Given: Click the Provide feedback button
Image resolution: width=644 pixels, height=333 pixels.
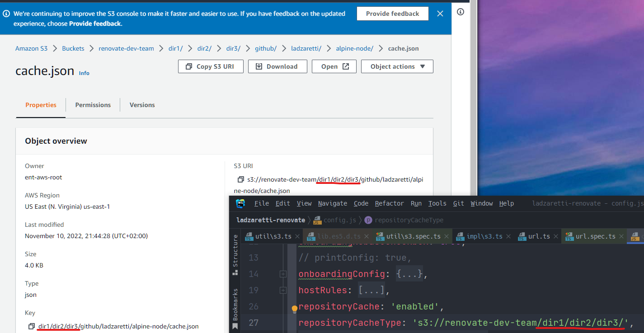Looking at the screenshot, I should click(x=392, y=14).
